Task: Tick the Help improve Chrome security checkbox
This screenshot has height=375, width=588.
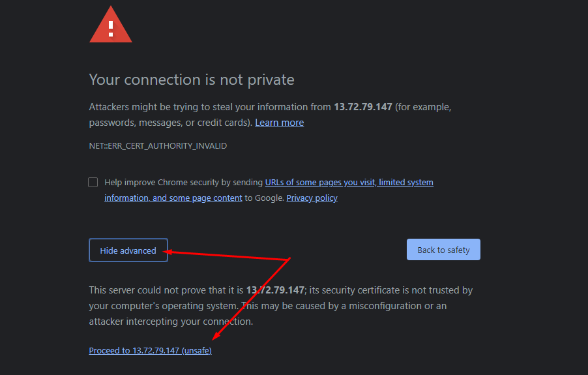Action: point(93,183)
